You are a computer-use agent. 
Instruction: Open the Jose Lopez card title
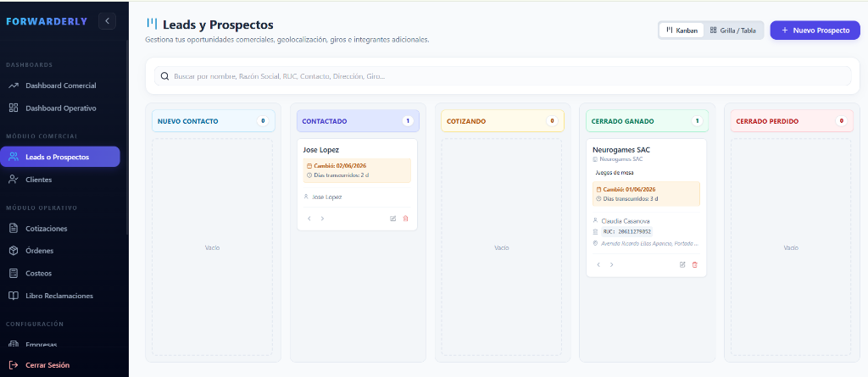[x=321, y=149]
